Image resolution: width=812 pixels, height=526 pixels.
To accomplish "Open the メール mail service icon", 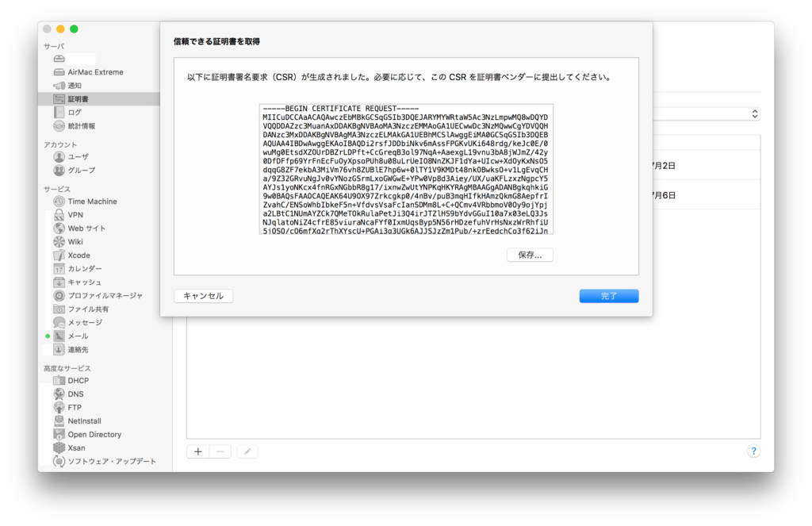I will pyautogui.click(x=59, y=336).
